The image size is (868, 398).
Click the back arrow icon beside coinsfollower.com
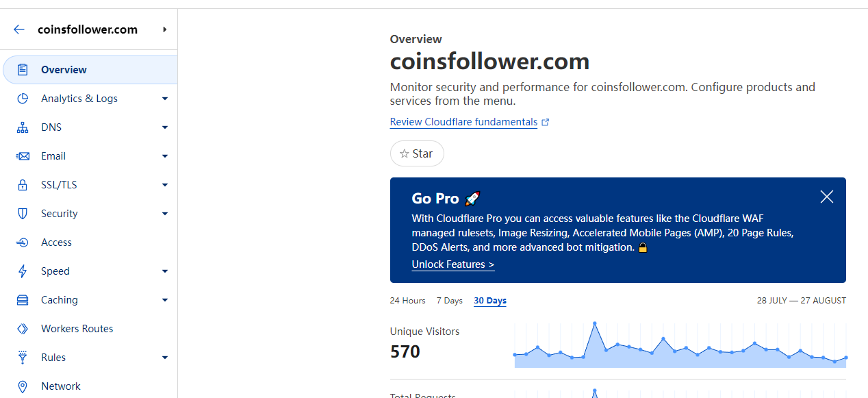point(18,29)
